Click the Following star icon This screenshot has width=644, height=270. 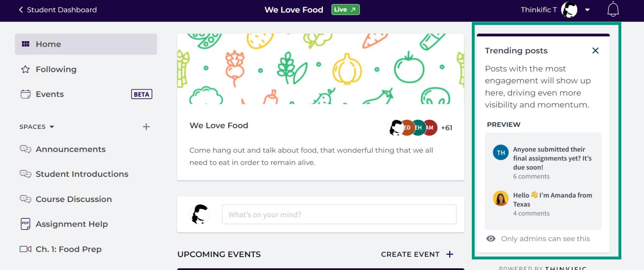tap(25, 69)
